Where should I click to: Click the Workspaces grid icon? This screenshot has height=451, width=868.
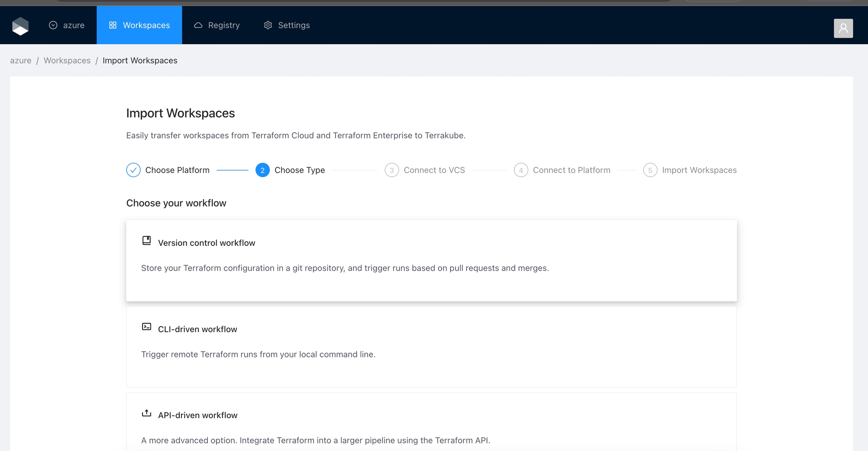click(113, 25)
